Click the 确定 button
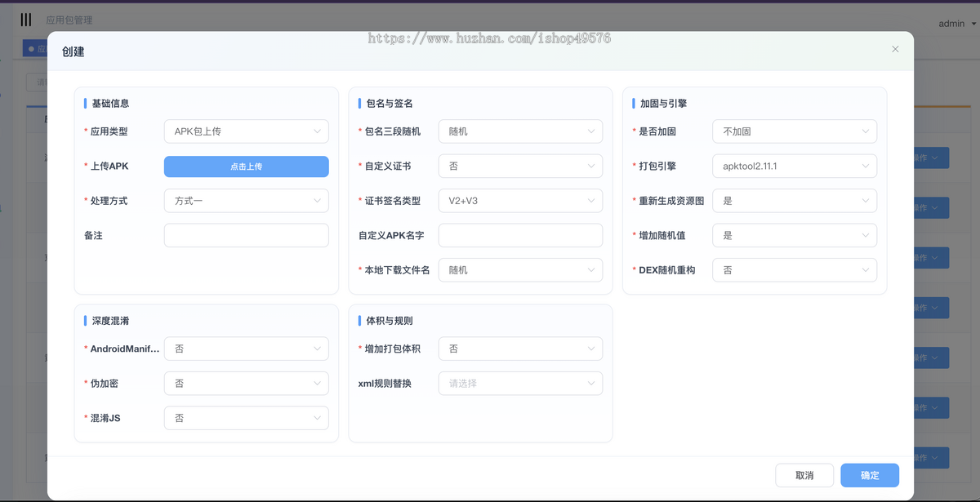Image resolution: width=980 pixels, height=502 pixels. [x=870, y=476]
